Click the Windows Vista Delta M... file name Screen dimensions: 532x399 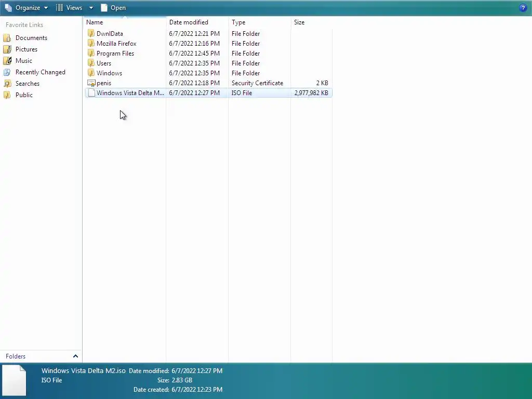click(130, 92)
